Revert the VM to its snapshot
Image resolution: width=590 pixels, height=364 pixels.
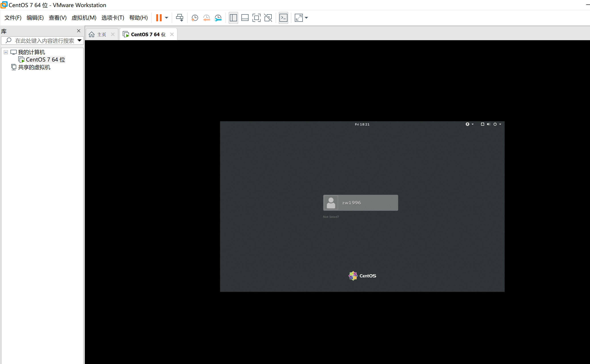coord(207,18)
